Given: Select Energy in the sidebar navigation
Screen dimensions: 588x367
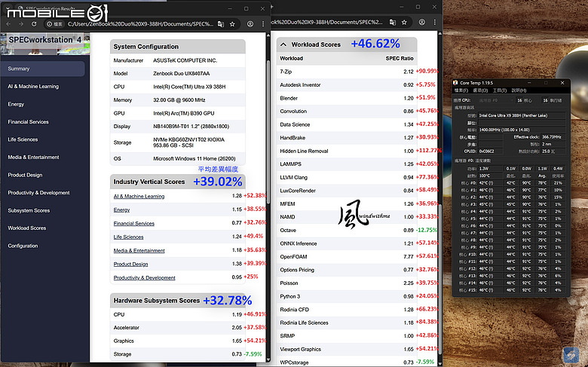Looking at the screenshot, I should [x=16, y=104].
